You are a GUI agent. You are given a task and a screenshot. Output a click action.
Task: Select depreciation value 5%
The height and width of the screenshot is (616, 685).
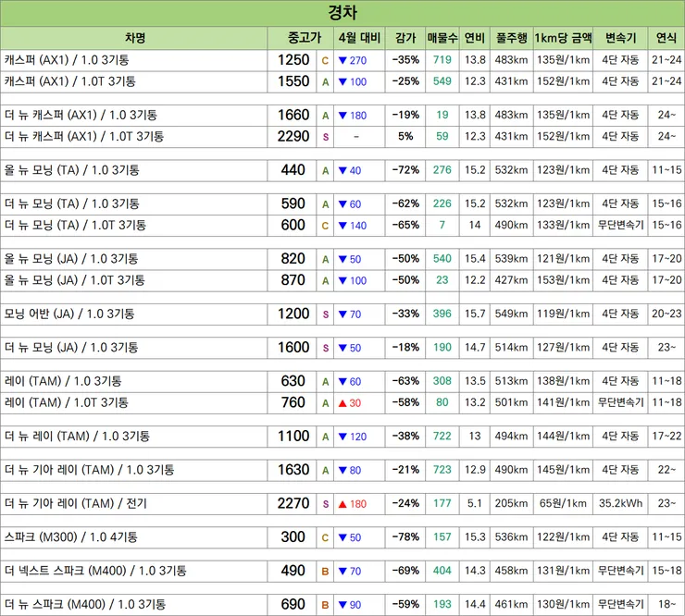pos(405,136)
